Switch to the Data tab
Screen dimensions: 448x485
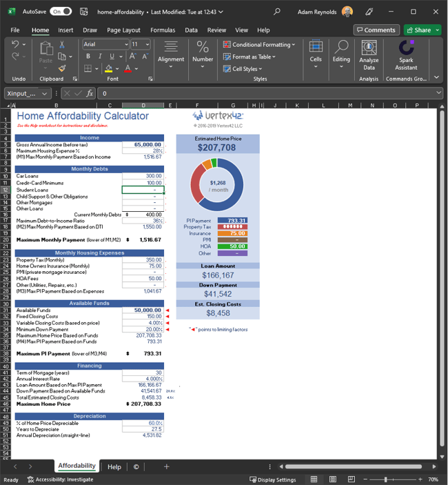(x=191, y=30)
